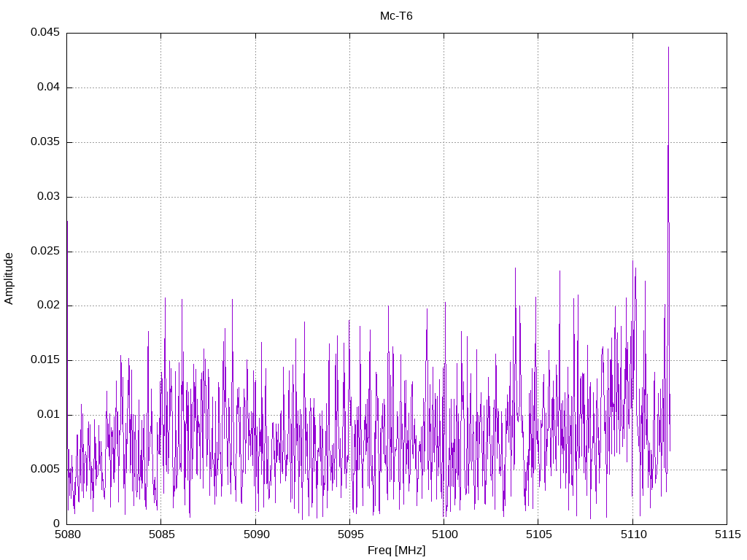This screenshot has width=747, height=560.
Task: Click the tip of the tallest peak near 5112 MHz
Action: tap(668, 47)
